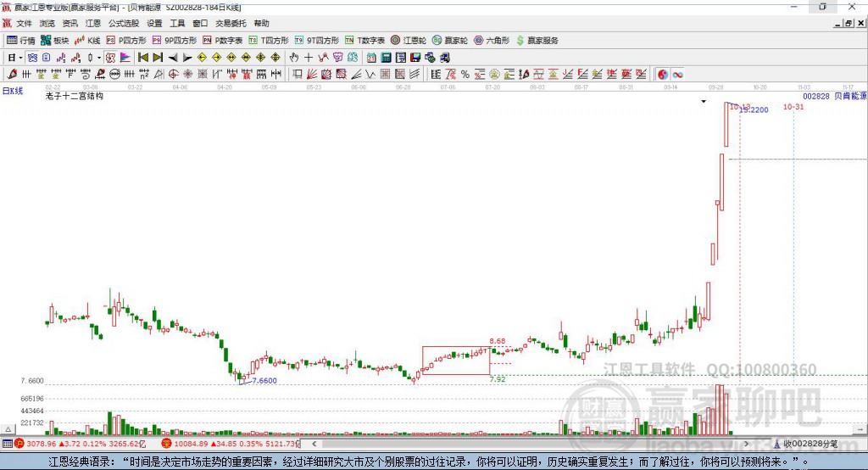Jump to first bar icon
The image size is (868, 470).
click(142, 58)
